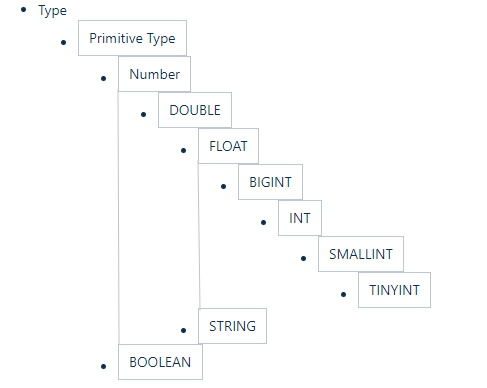Click the STRING type box
The image size is (487, 388).
[x=232, y=326]
